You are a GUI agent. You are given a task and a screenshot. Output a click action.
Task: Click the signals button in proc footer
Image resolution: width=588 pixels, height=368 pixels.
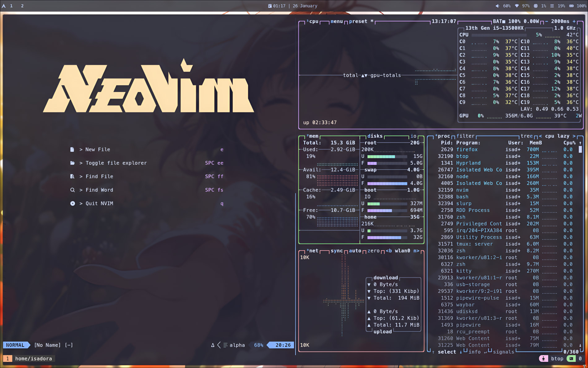(x=504, y=352)
